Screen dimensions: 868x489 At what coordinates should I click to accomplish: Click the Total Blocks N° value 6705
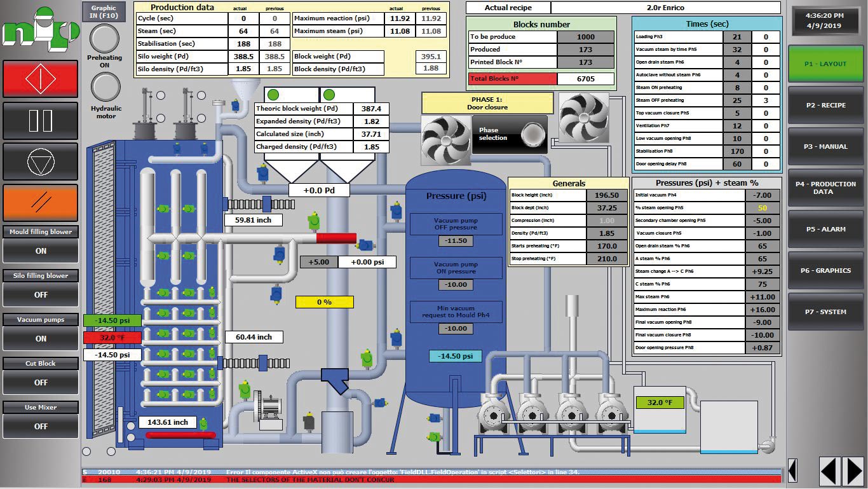tap(586, 79)
